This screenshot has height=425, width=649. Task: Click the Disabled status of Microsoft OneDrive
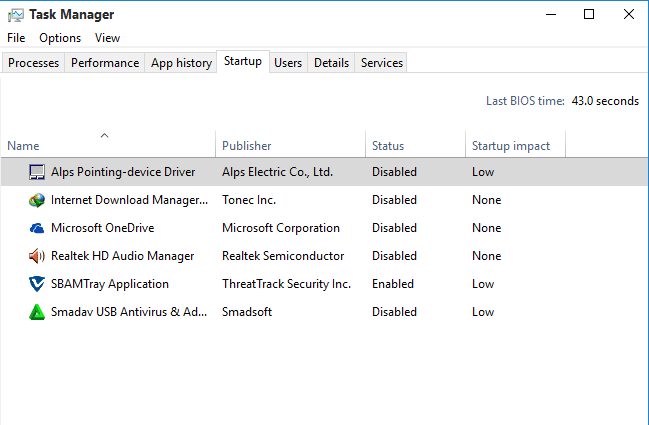pos(394,228)
